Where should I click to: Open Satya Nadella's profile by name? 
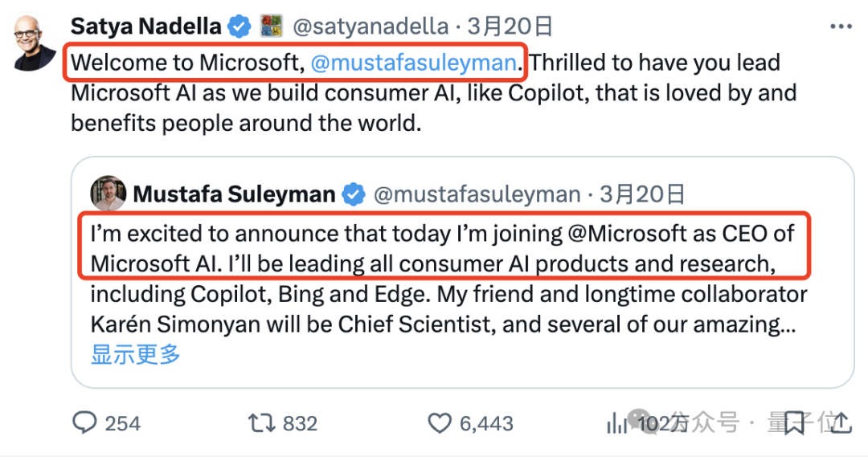[x=145, y=27]
